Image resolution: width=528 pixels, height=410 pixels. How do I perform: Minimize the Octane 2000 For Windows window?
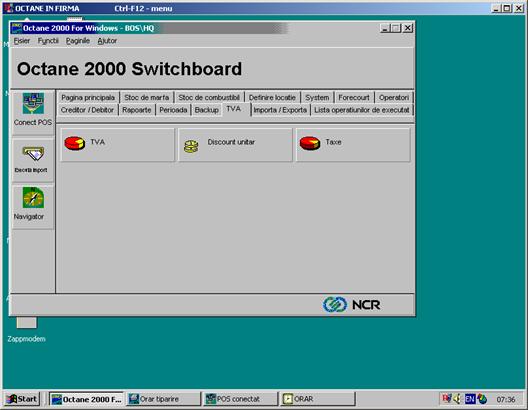click(385, 28)
